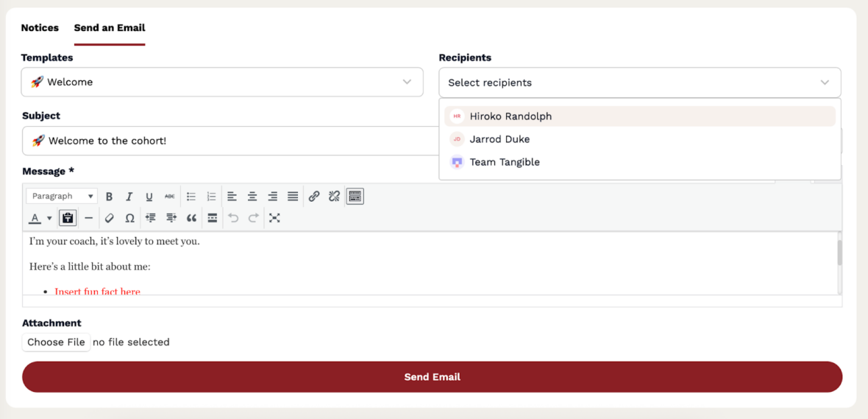Insert a blockquote
The width and height of the screenshot is (868, 419).
(191, 218)
